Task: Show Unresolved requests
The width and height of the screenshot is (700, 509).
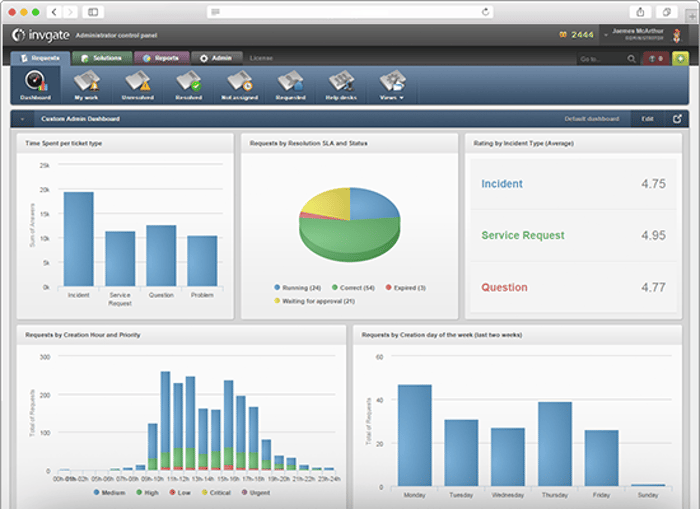Action: [x=137, y=84]
